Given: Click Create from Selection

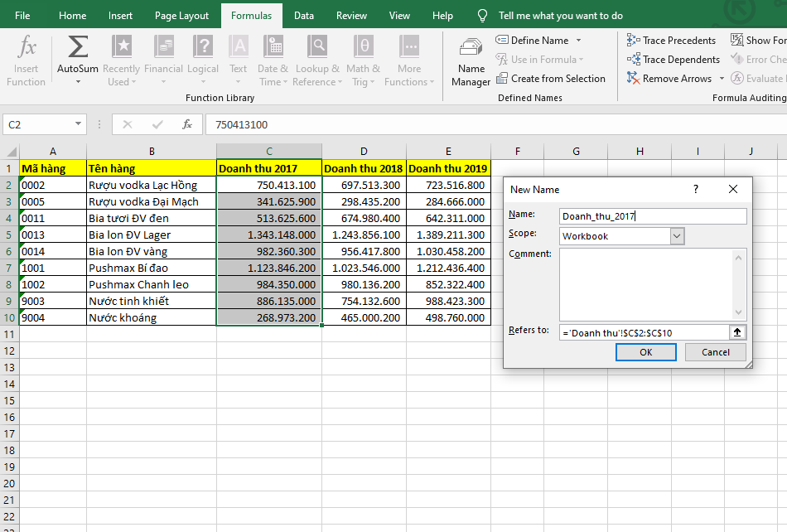Looking at the screenshot, I should coord(550,79).
